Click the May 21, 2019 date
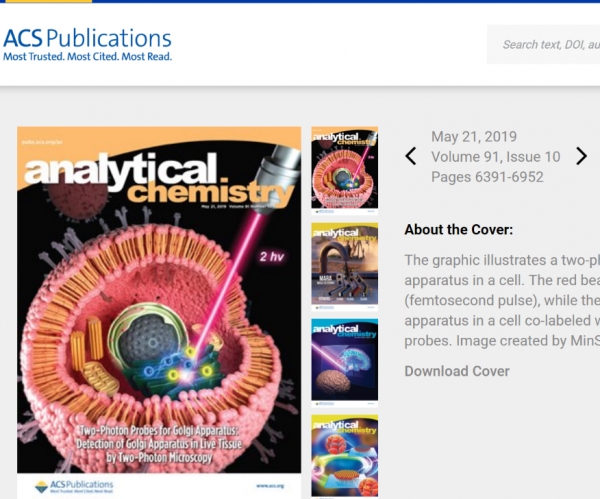The width and height of the screenshot is (600, 499). tap(474, 137)
